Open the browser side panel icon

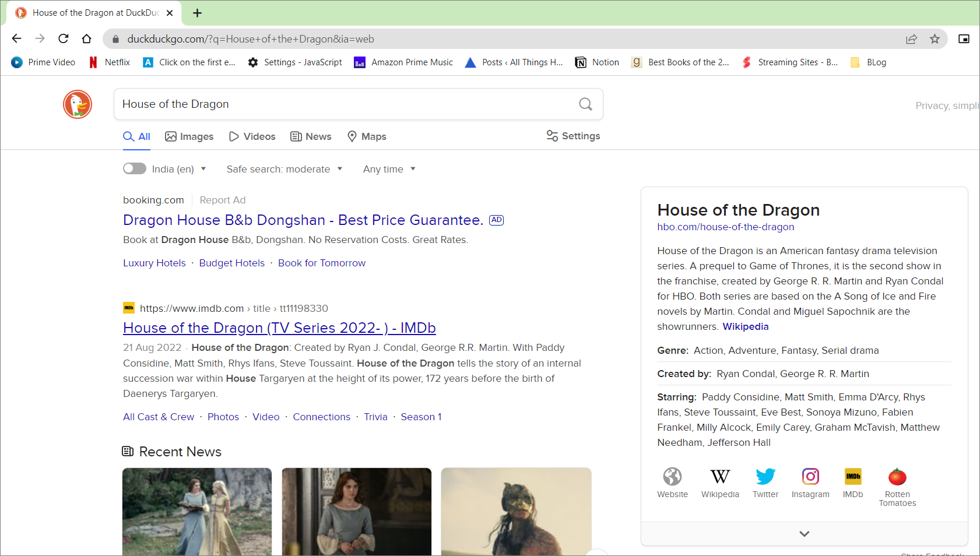click(x=964, y=39)
